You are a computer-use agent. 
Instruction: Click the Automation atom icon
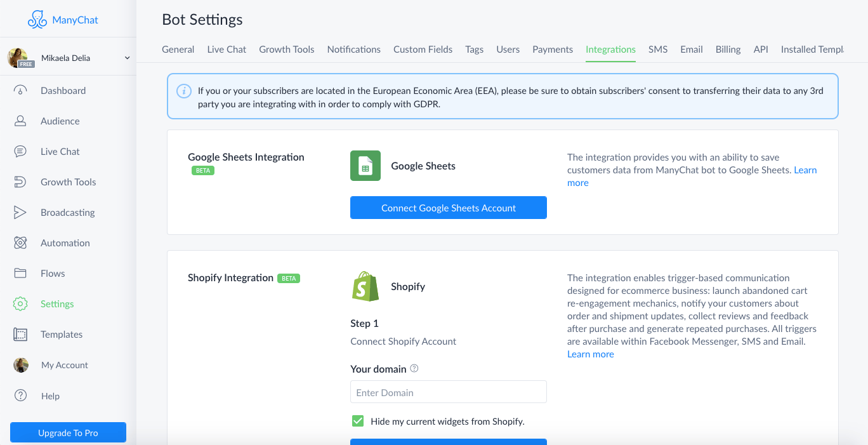pos(20,243)
